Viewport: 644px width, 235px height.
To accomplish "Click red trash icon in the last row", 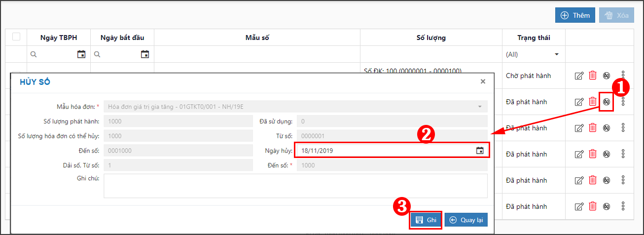I will (593, 206).
